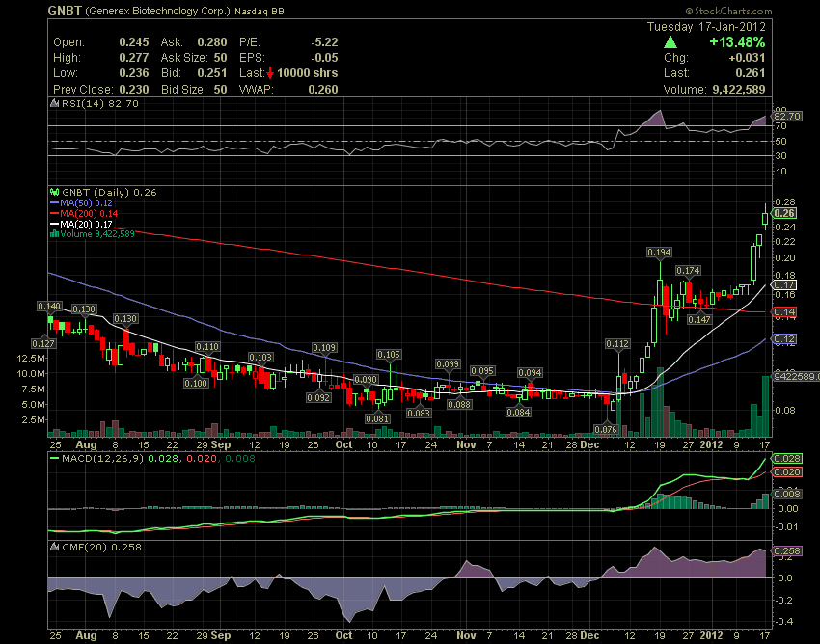Click the CMF(20) 0.258 indicator title
The height and width of the screenshot is (644, 820).
point(101,547)
